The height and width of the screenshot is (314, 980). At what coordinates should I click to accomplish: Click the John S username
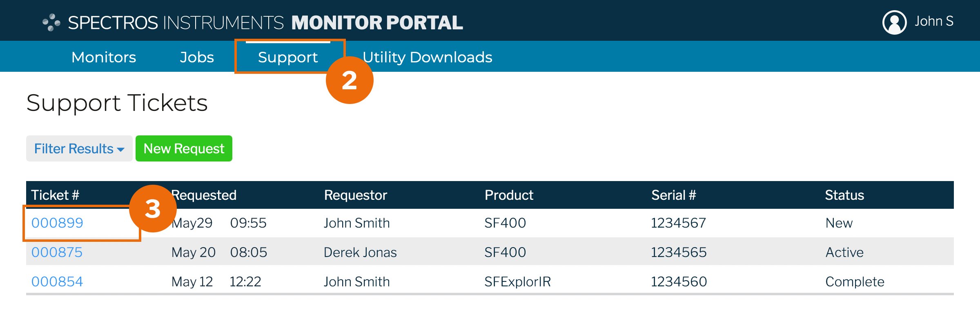point(934,21)
